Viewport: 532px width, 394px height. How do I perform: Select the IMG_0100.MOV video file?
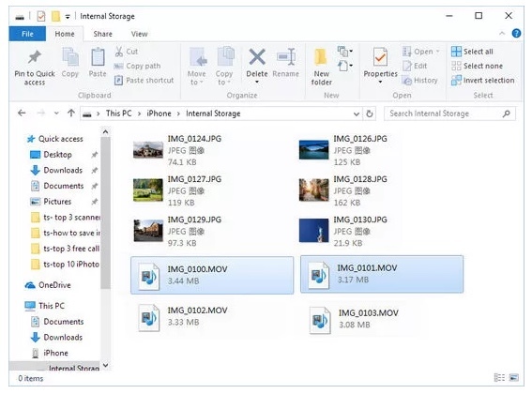(212, 275)
